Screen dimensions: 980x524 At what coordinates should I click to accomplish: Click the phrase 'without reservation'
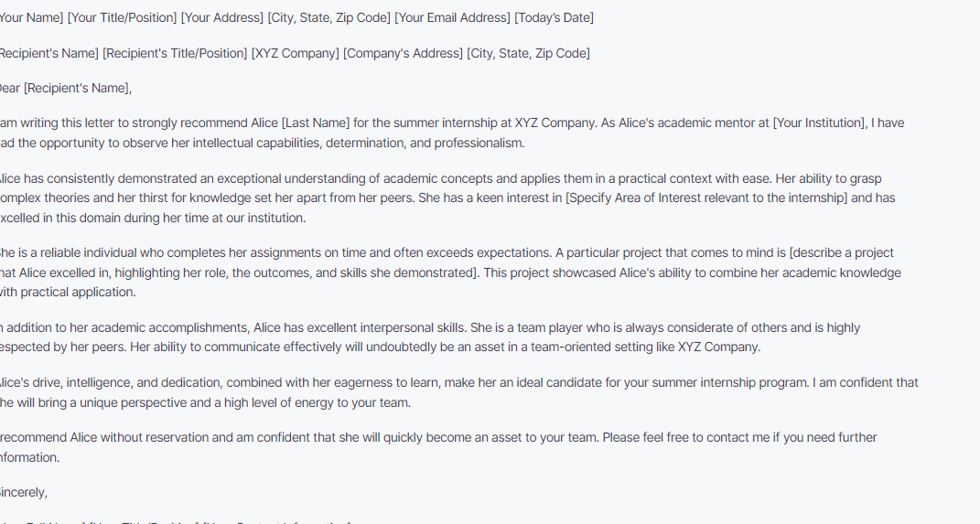point(155,438)
